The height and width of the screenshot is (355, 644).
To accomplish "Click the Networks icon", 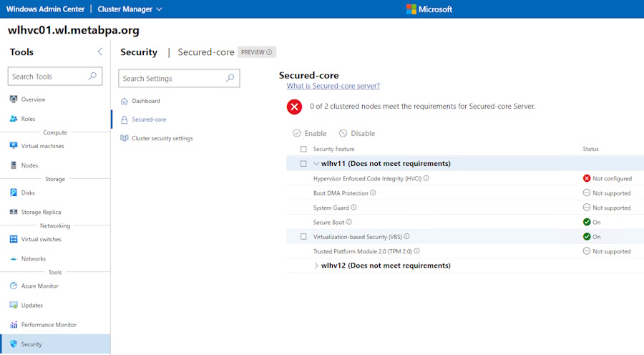I will click(x=14, y=258).
